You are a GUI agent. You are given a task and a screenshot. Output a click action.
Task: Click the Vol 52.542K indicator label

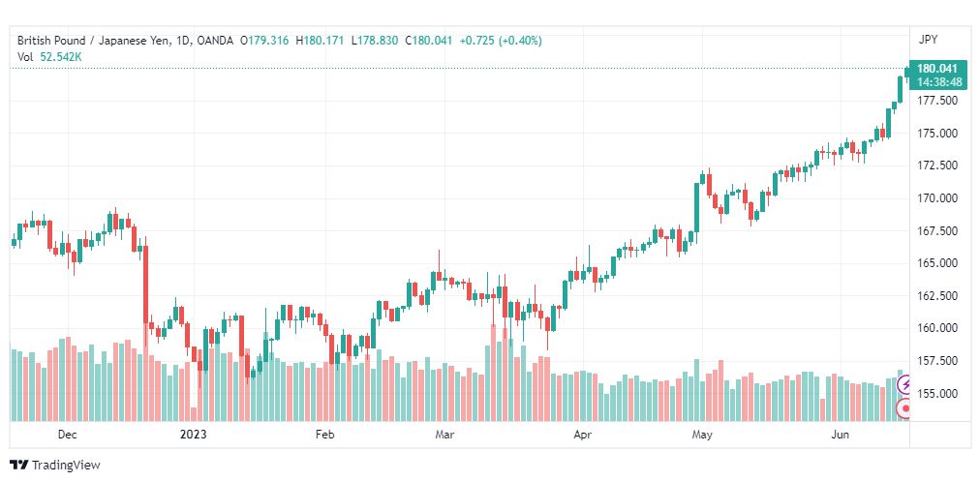click(50, 57)
